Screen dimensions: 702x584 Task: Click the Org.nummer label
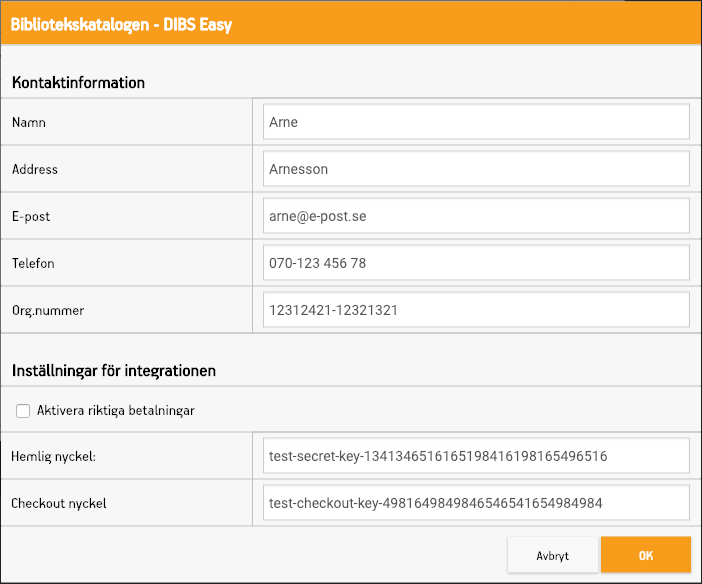click(x=48, y=310)
